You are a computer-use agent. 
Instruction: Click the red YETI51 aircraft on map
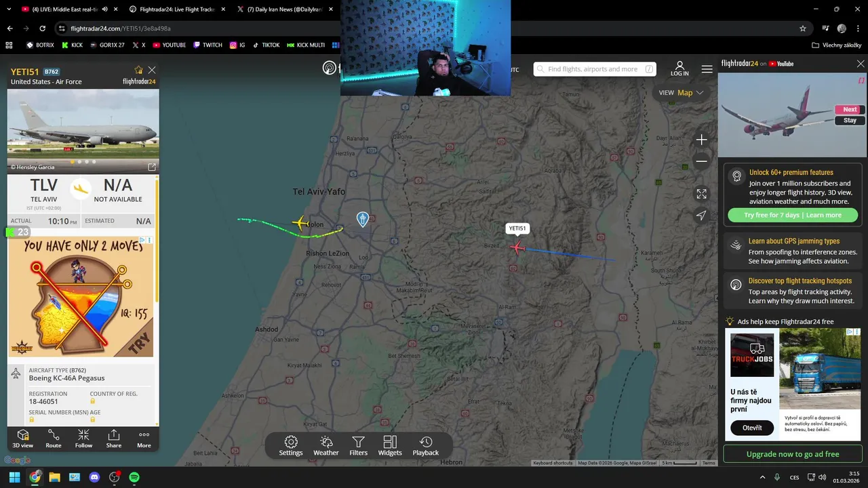tap(517, 247)
